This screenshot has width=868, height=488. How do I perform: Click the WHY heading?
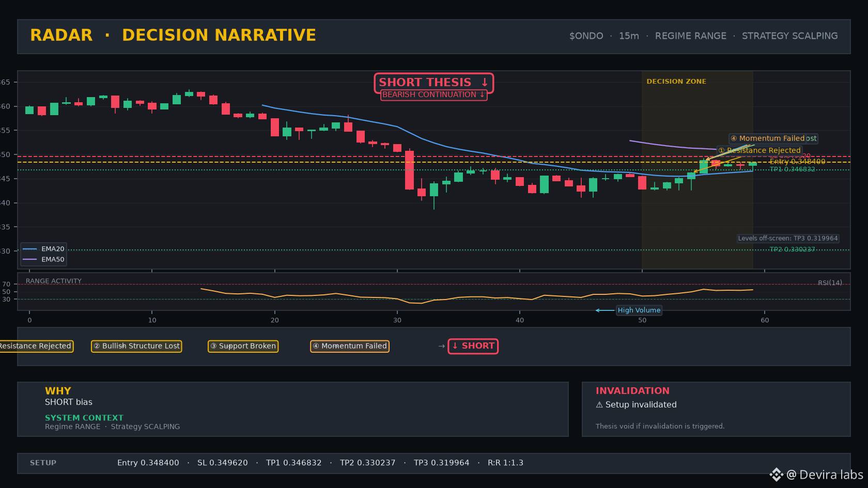click(58, 391)
